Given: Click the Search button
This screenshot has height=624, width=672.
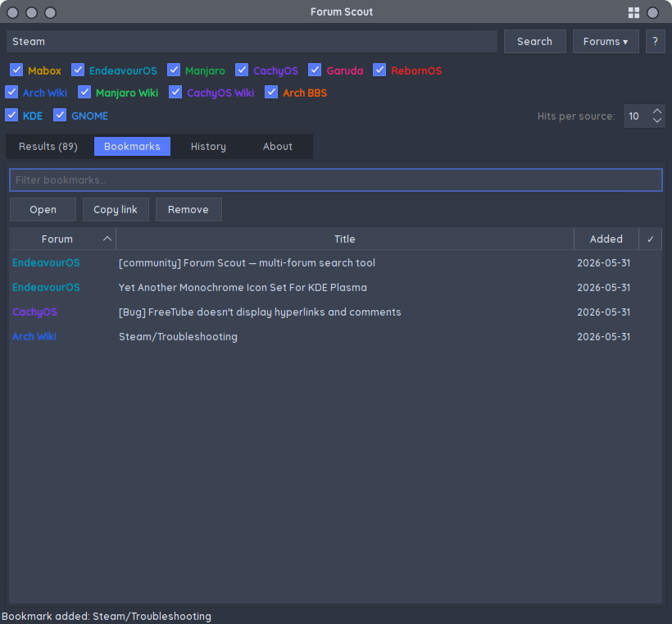Looking at the screenshot, I should click(x=534, y=42).
